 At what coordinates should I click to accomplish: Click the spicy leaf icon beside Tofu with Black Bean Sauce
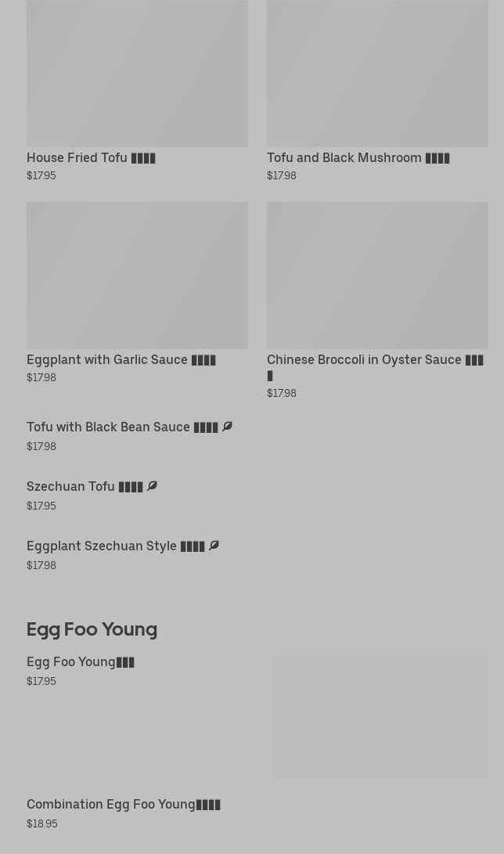(x=227, y=427)
